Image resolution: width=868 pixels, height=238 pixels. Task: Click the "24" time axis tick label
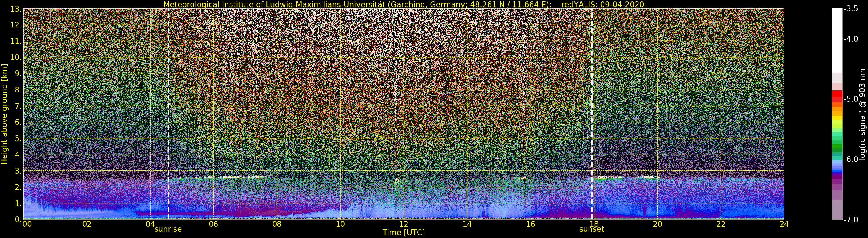(x=784, y=224)
